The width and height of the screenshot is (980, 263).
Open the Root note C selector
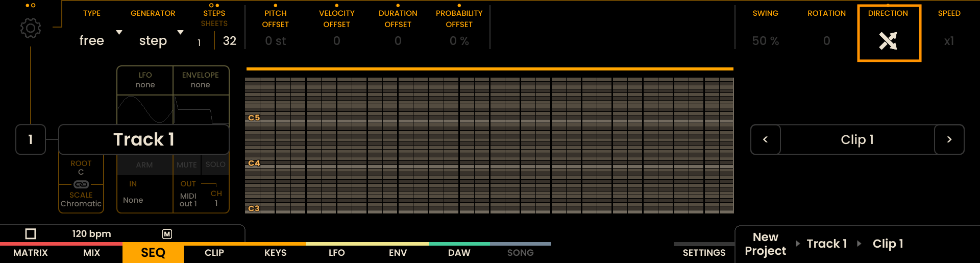pos(81,168)
